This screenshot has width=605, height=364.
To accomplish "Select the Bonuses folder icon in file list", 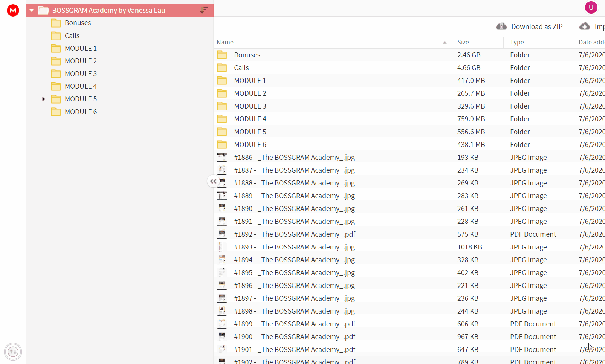I will point(222,55).
